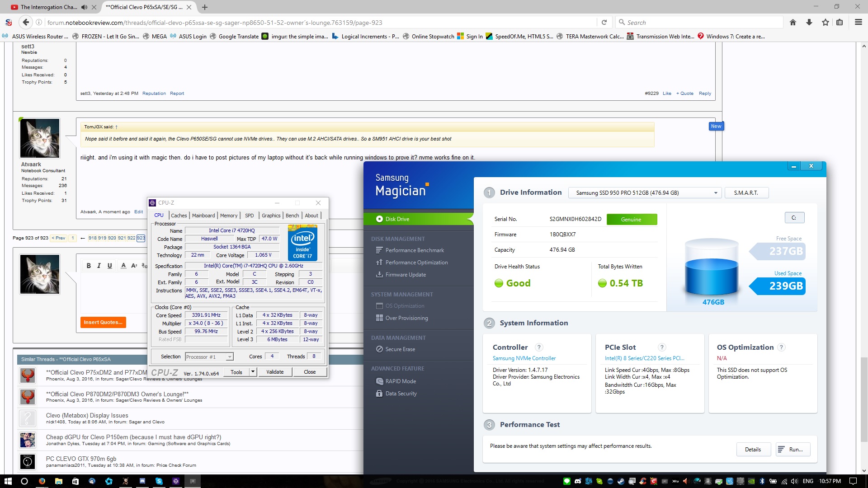Open font color picker in reply editor
Viewport: 868px width, 488px height.
pyautogui.click(x=123, y=266)
